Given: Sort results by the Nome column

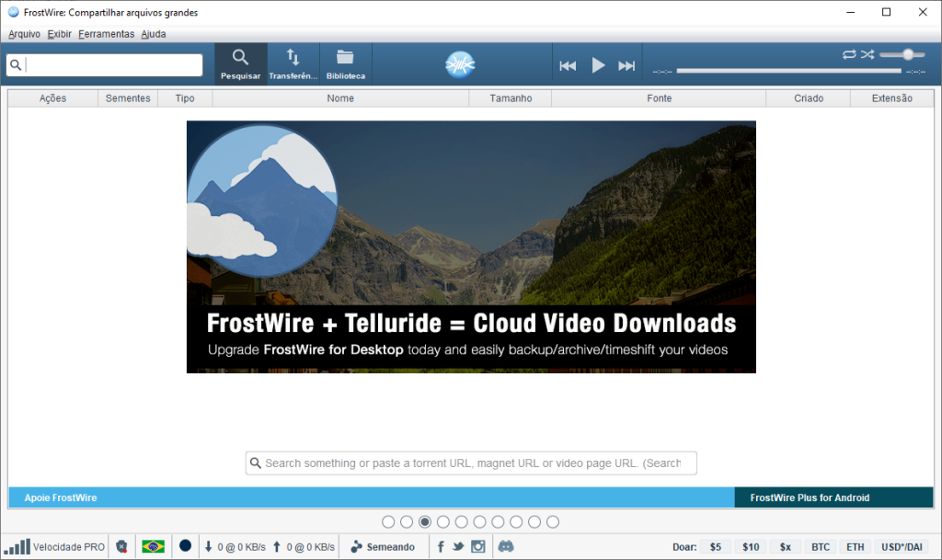Looking at the screenshot, I should click(340, 97).
